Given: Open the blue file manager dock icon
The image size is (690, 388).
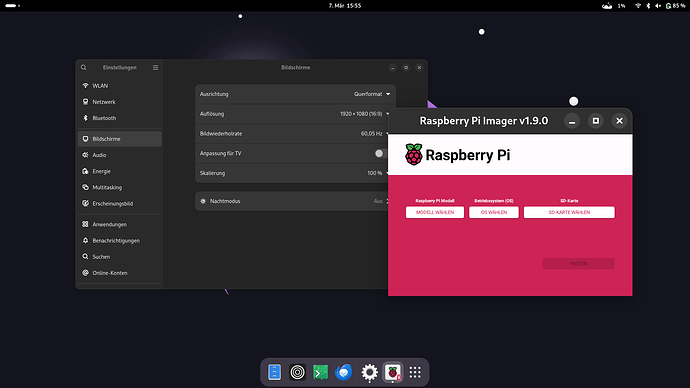Looking at the screenshot, I should 274,372.
